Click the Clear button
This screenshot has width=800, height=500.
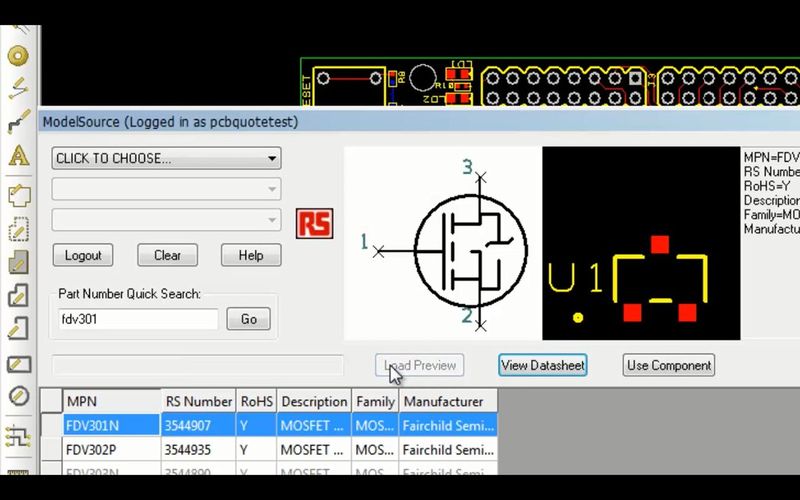pos(167,255)
